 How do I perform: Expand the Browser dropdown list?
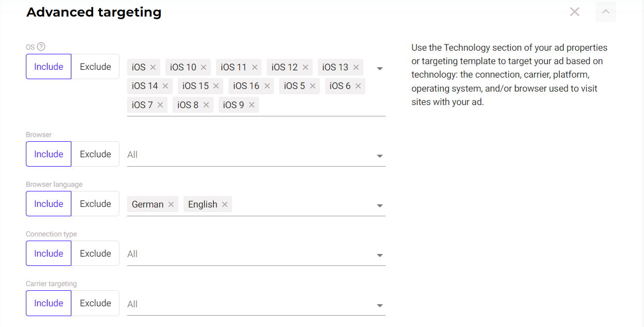point(380,156)
